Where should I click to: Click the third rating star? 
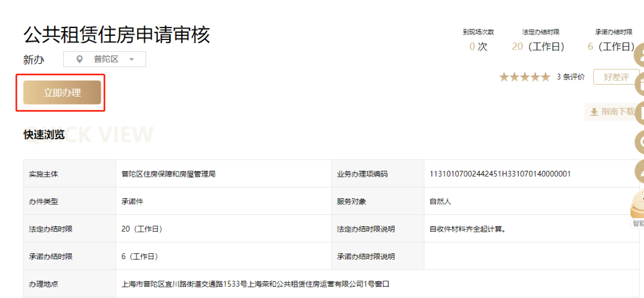coord(524,77)
